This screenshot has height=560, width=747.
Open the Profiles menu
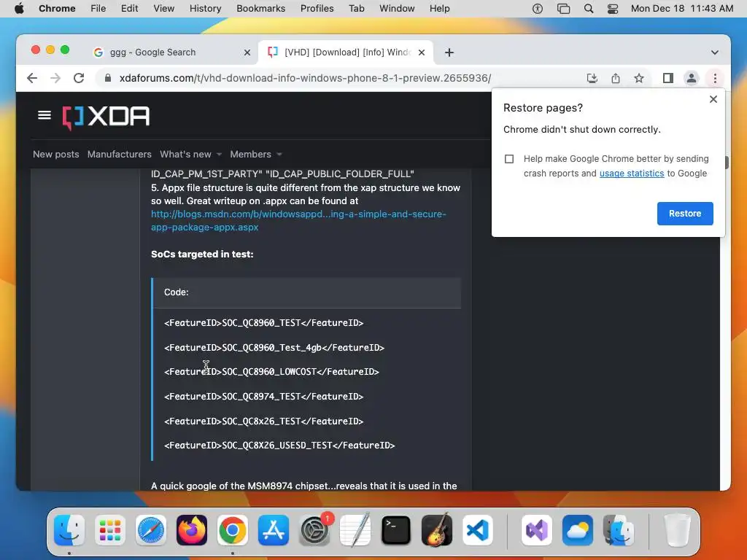tap(317, 9)
